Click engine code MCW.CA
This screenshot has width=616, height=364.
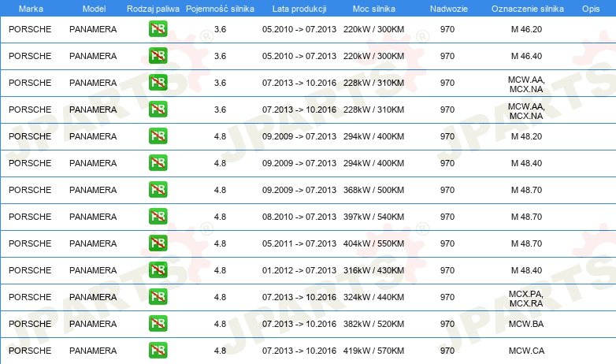point(526,351)
